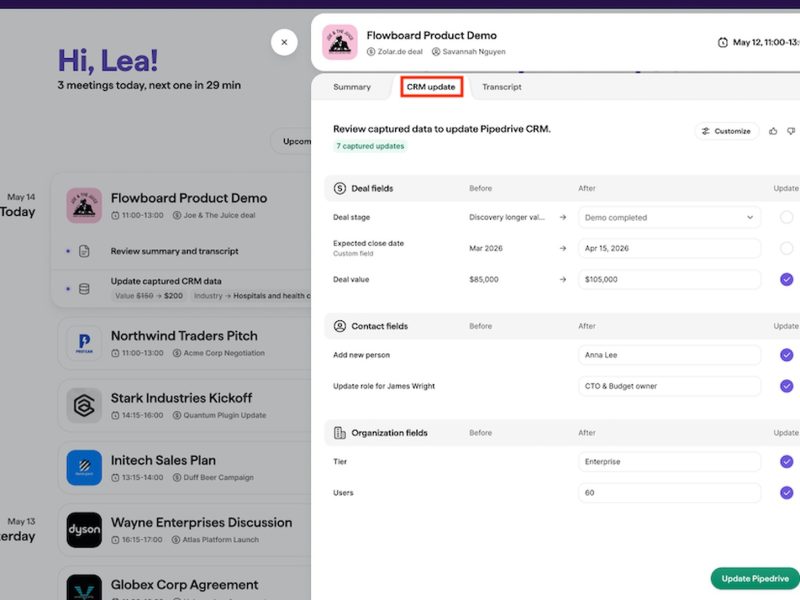800x600 pixels.
Task: Click the blue Initech Sales Plan logo
Action: point(84,467)
